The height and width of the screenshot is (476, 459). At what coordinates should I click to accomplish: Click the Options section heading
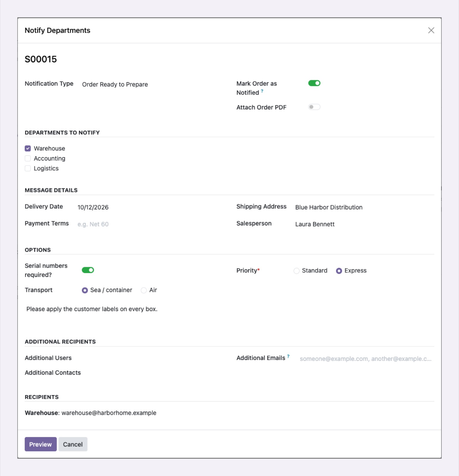[38, 250]
